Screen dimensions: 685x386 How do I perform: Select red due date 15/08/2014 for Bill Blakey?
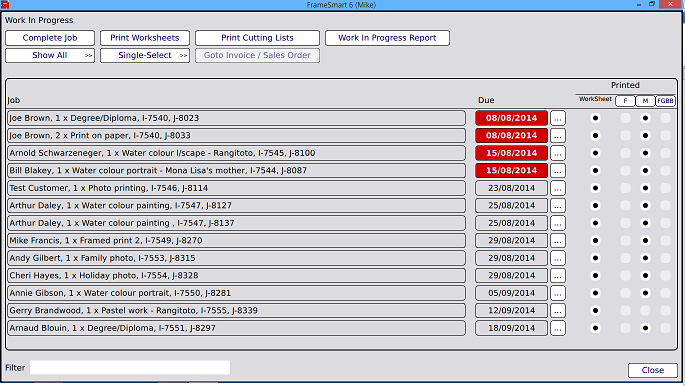[512, 171]
